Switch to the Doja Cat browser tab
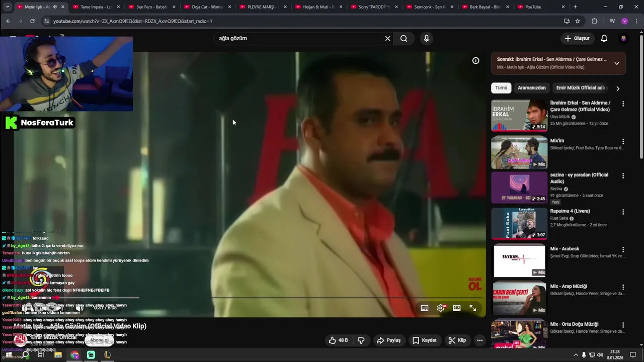The width and height of the screenshot is (644, 362). point(207,7)
